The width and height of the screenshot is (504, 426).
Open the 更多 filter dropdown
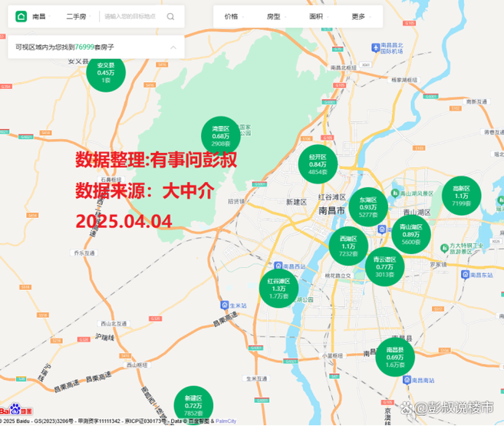click(361, 16)
